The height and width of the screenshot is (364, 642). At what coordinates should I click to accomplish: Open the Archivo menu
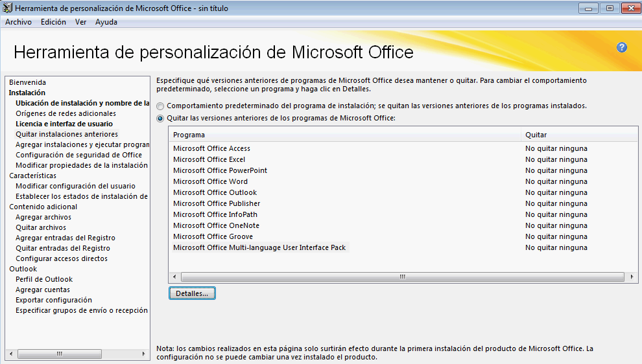[18, 22]
